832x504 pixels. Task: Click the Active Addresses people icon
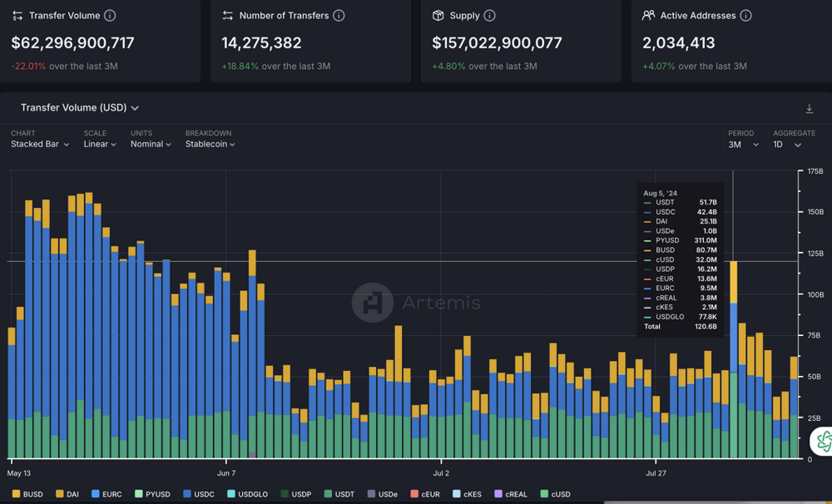(648, 15)
